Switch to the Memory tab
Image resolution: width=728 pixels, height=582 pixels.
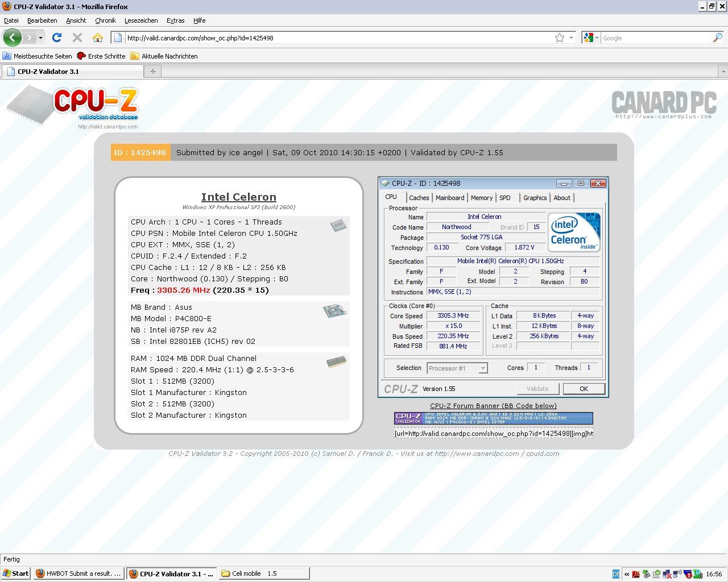tap(482, 198)
